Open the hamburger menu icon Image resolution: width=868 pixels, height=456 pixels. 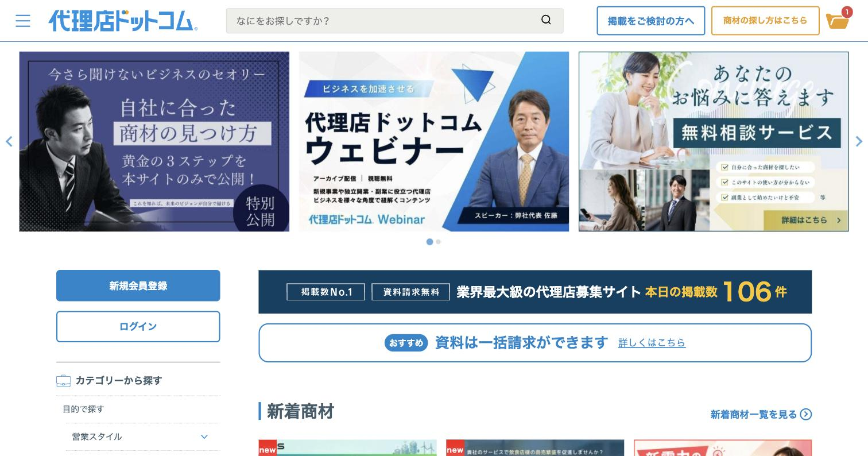(23, 21)
